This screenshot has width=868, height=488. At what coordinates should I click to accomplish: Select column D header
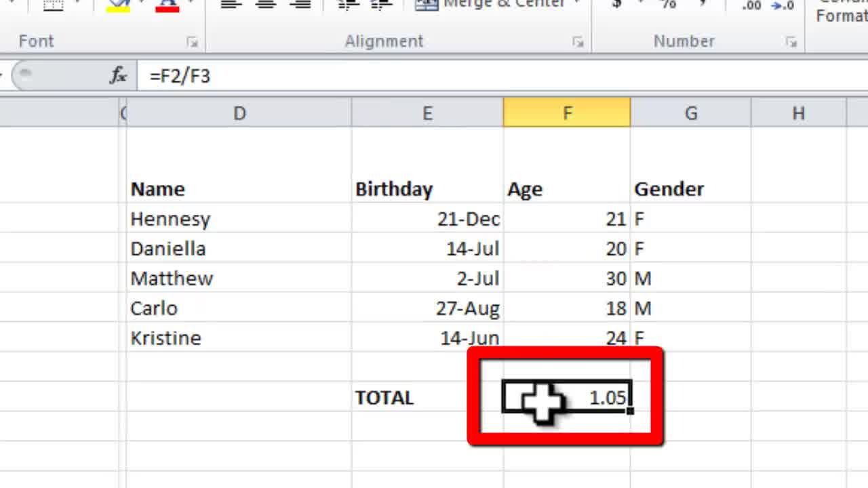click(x=239, y=113)
